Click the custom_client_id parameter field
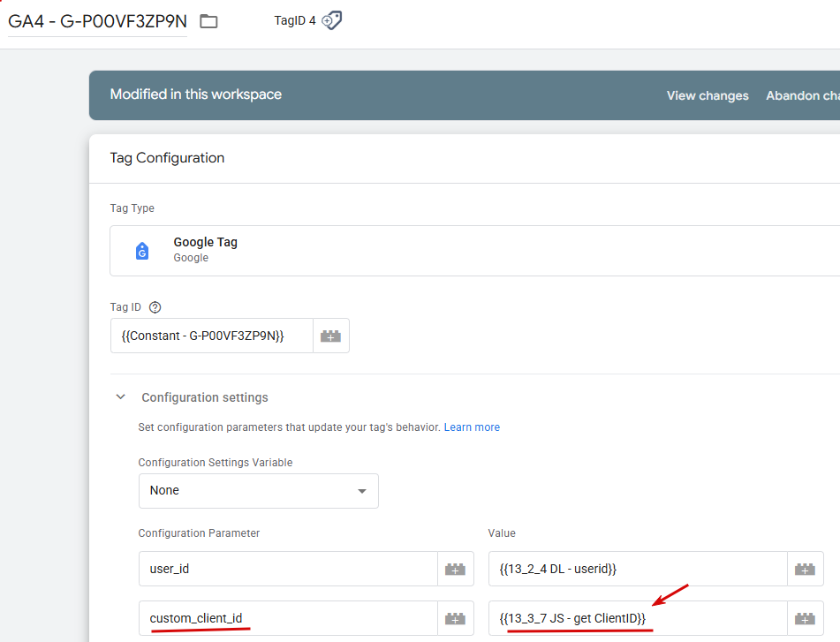Screen dimensions: 840x642 [287, 619]
